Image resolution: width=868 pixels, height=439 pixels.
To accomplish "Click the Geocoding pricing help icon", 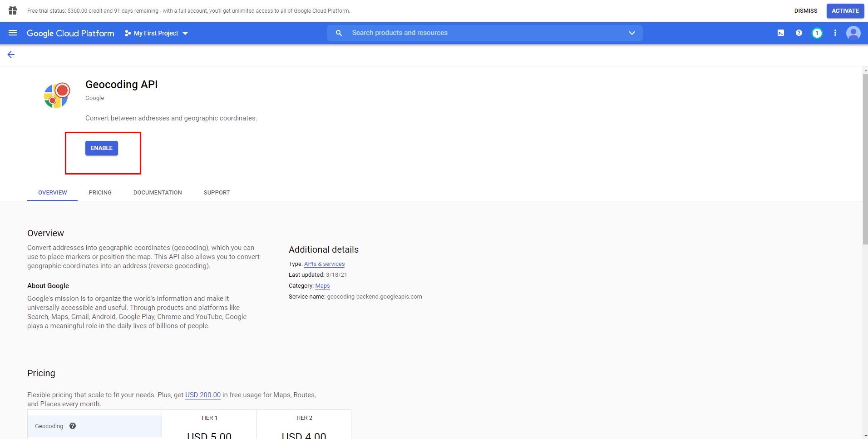I will point(73,426).
